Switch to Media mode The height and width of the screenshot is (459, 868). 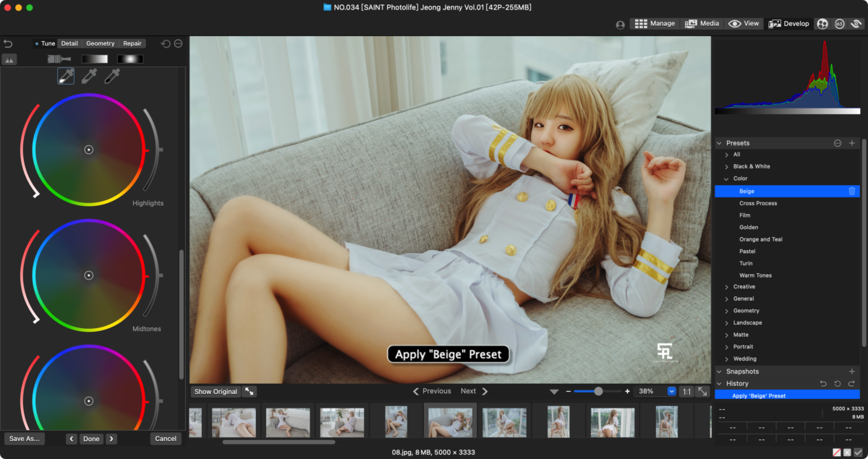[702, 24]
